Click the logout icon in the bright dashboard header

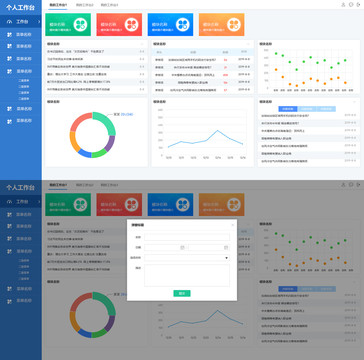coord(358,5)
